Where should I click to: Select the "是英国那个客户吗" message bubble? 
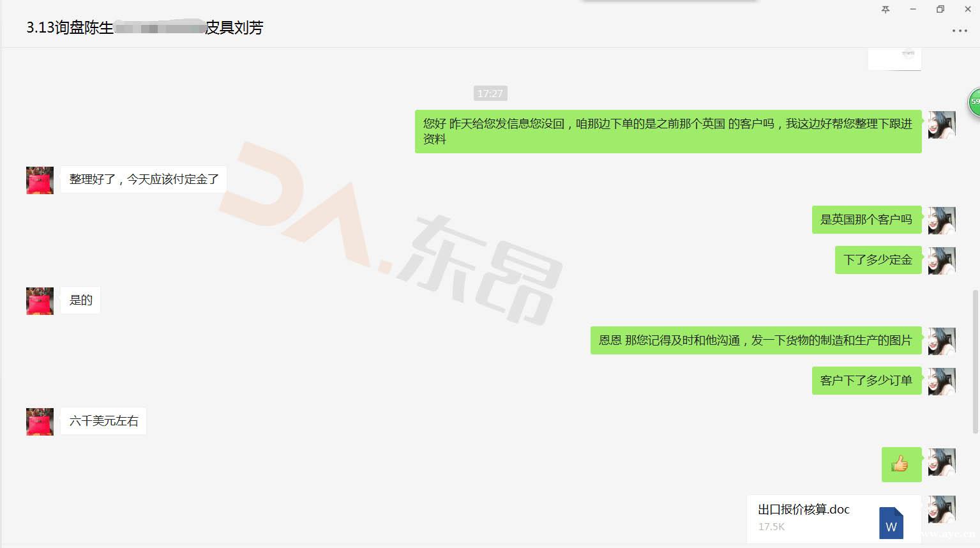[x=866, y=220]
